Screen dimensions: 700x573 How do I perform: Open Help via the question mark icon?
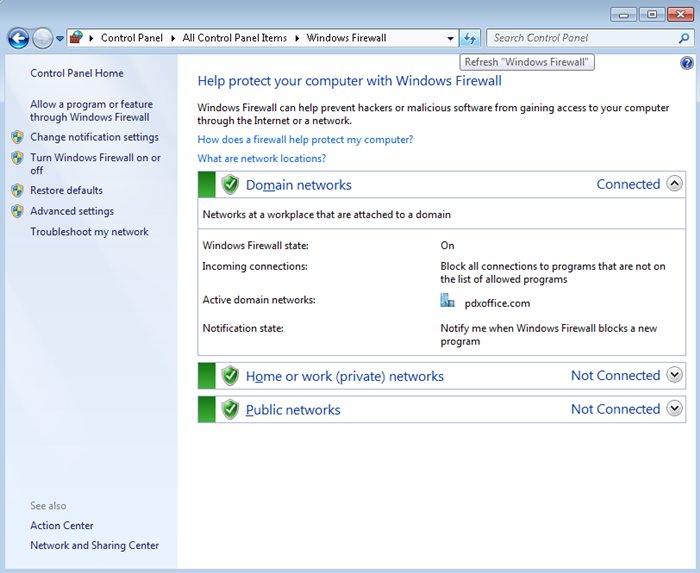[687, 63]
